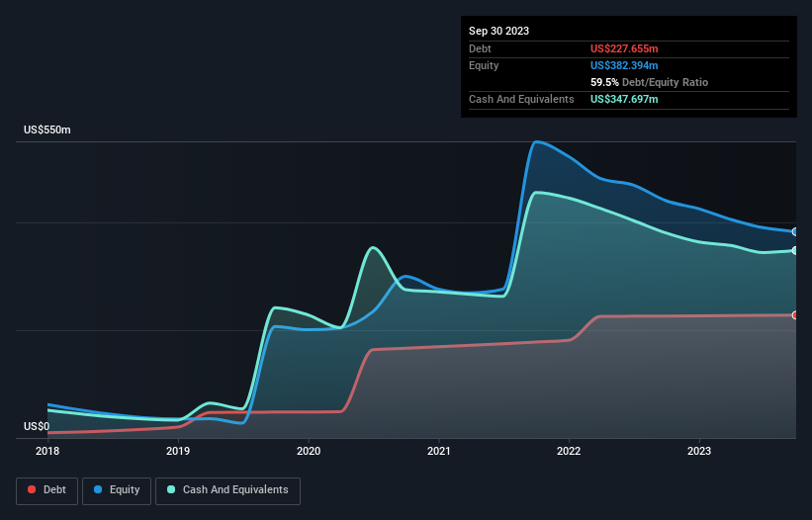
Task: Toggle the Debt series legend button
Action: 46,490
